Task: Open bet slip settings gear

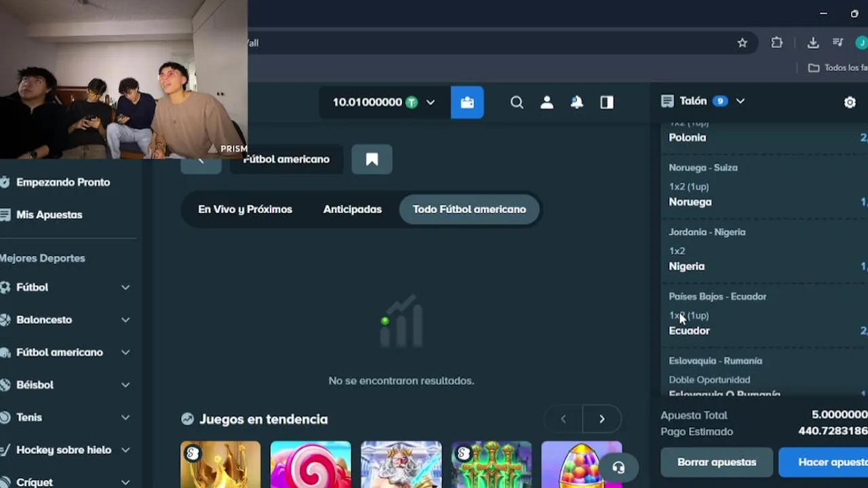Action: click(850, 102)
